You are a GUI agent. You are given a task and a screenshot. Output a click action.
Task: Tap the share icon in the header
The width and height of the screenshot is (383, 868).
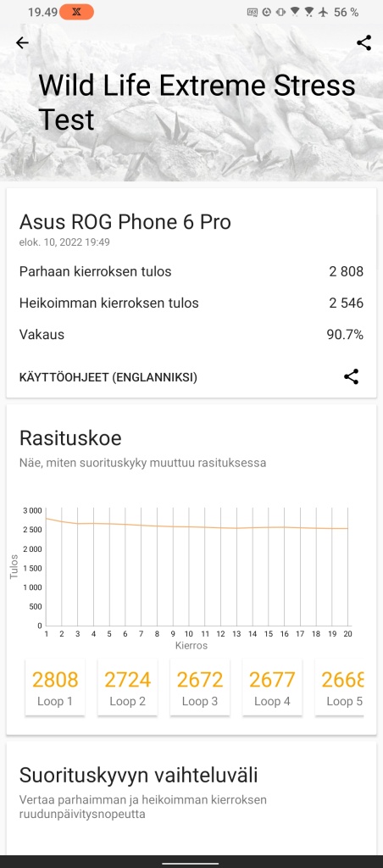[x=364, y=42]
